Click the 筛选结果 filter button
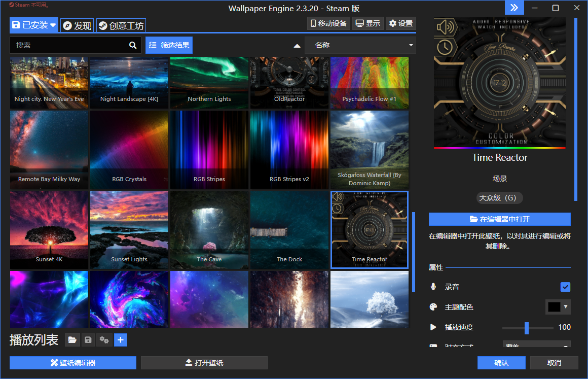Viewport: 588px width, 379px height. click(x=169, y=45)
